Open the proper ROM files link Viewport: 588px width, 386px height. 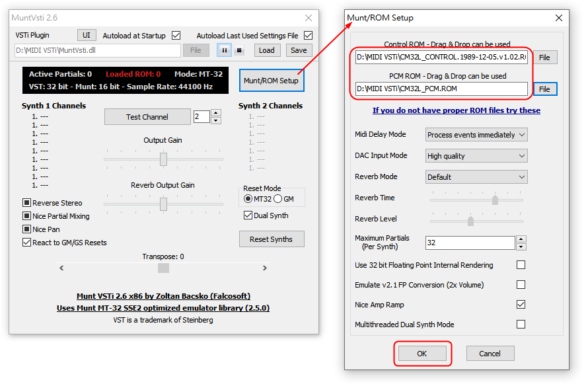tap(457, 110)
